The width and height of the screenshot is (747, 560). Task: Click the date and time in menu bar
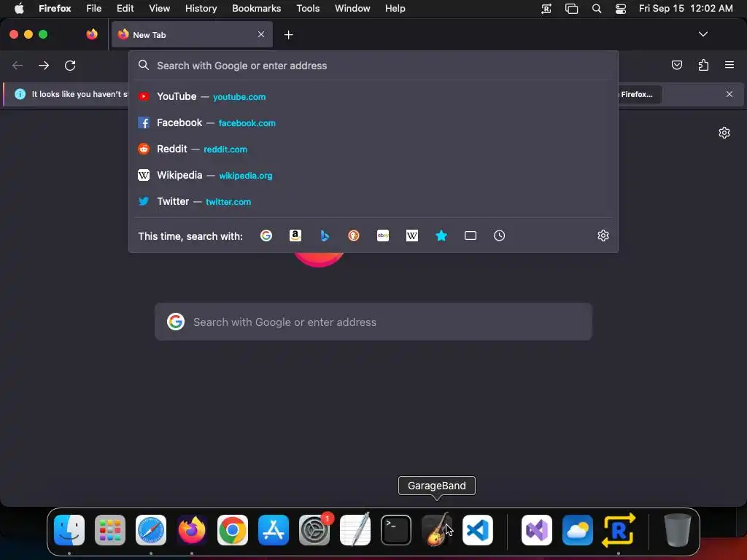coord(686,9)
